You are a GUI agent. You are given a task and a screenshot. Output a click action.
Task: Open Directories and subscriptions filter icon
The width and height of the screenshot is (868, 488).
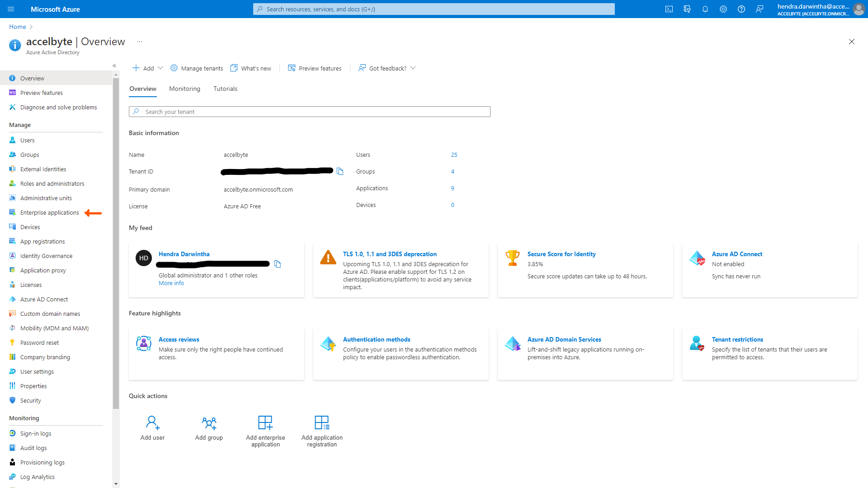[x=687, y=9]
